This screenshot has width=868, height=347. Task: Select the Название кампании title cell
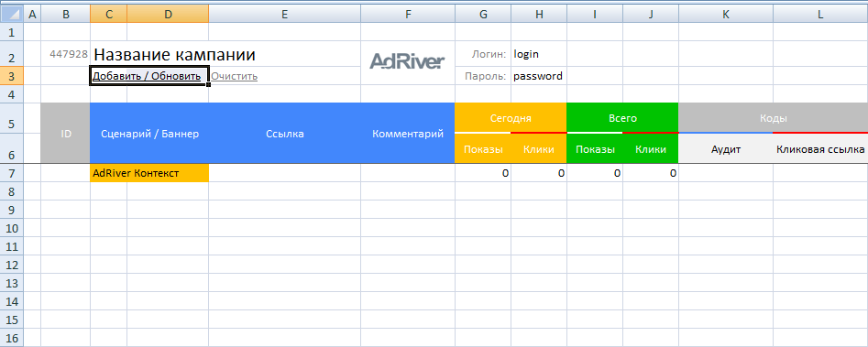[x=174, y=54]
